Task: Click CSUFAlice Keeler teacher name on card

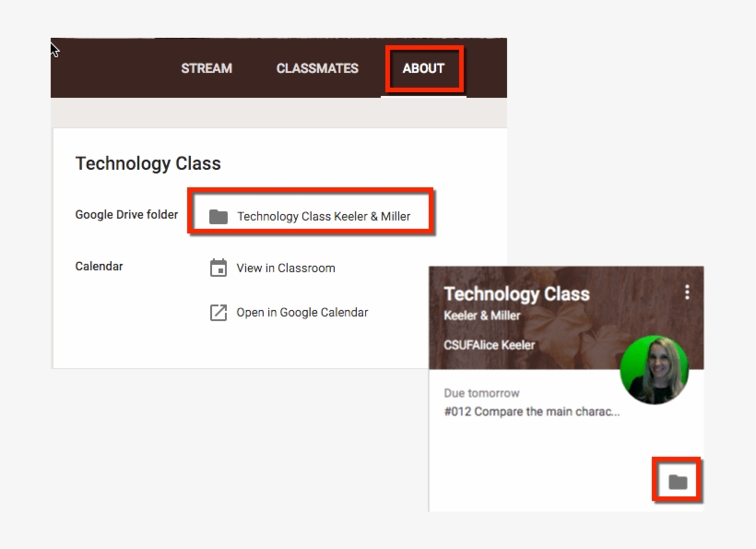Action: 490,345
